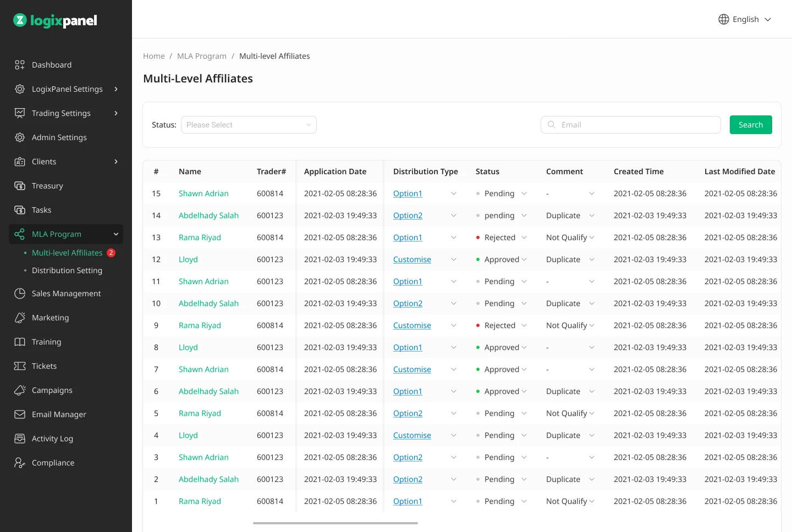Expand Trading Settings submenu arrow

point(116,113)
